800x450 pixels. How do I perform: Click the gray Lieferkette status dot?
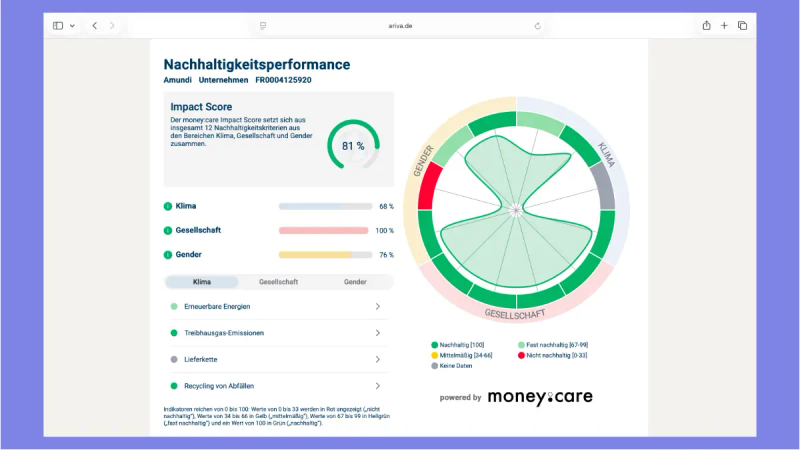(174, 360)
